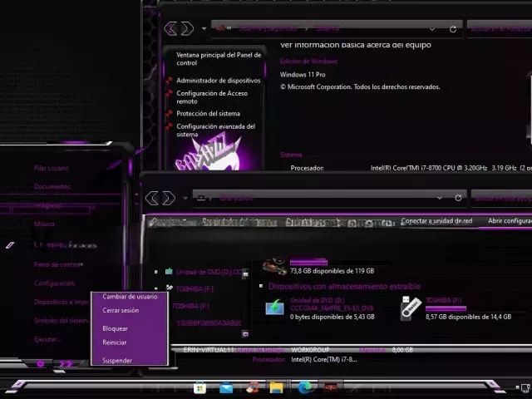Image resolution: width=532 pixels, height=399 pixels.
Task: Expand the Este equipo address bar dropdown
Action: pos(440,198)
